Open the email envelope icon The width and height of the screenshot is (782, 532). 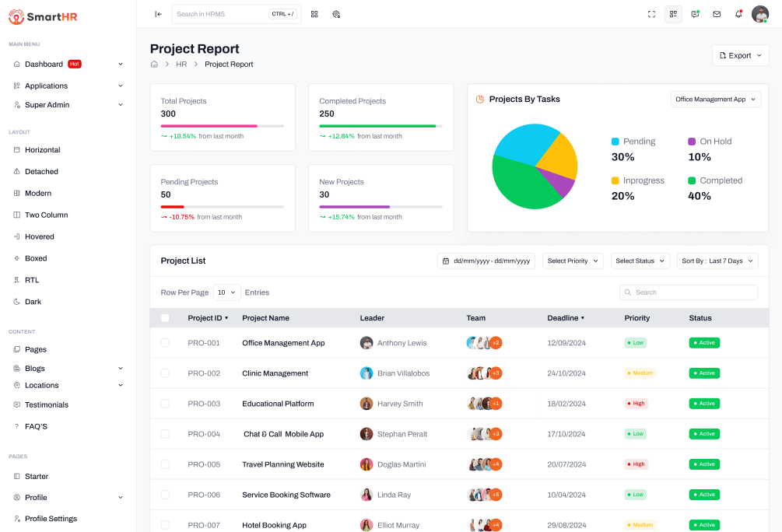click(x=717, y=14)
